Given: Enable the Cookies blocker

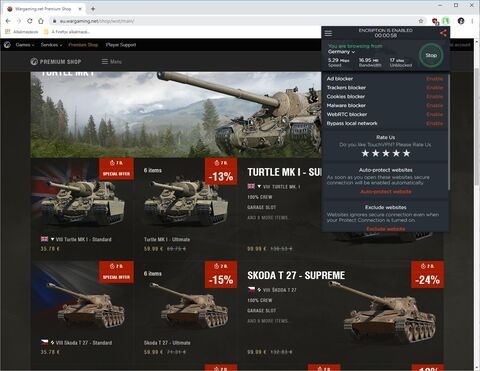Looking at the screenshot, I should pos(435,97).
